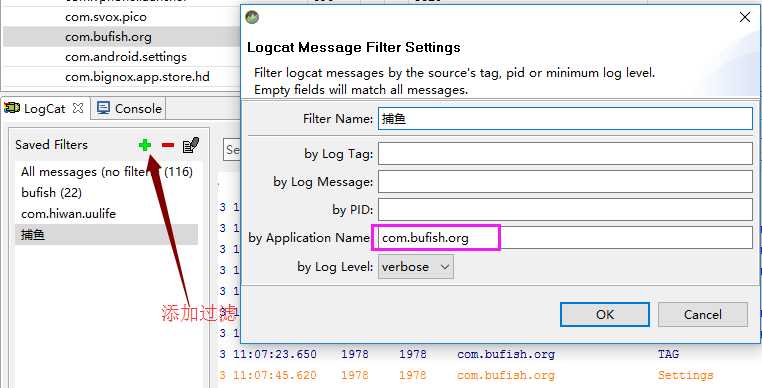
Task: Edit selected logcat filter pencil icon
Action: pyautogui.click(x=190, y=145)
